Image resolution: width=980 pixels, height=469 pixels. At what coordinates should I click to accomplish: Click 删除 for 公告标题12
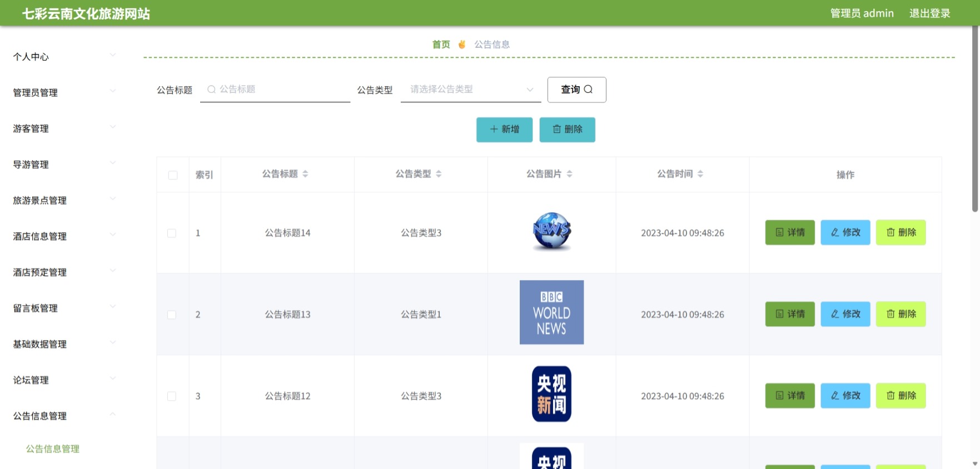click(x=901, y=396)
